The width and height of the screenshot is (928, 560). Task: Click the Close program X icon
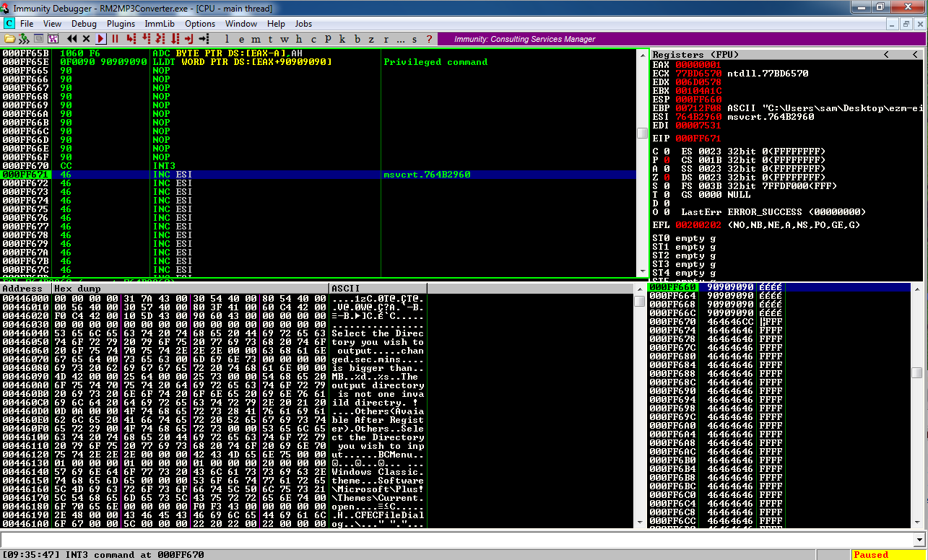86,39
